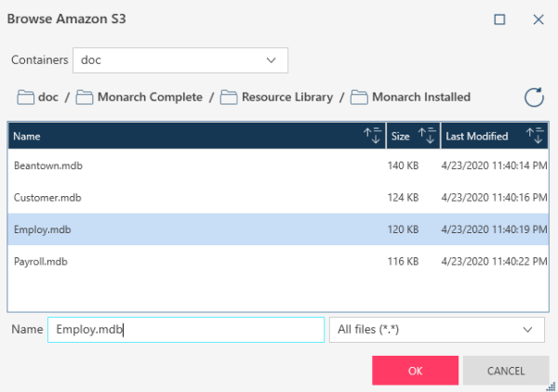Sort files using the Size column sort icon
This screenshot has width=558, height=392.
[x=427, y=136]
